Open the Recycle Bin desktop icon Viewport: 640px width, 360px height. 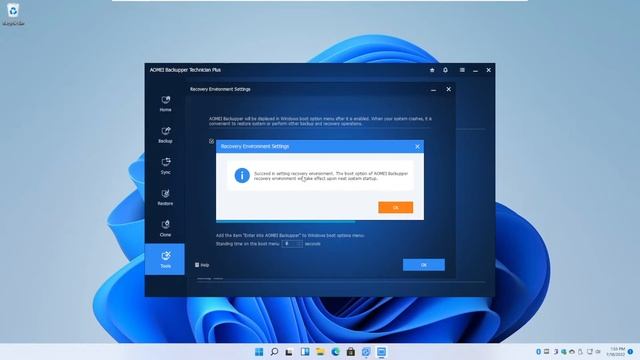13,14
